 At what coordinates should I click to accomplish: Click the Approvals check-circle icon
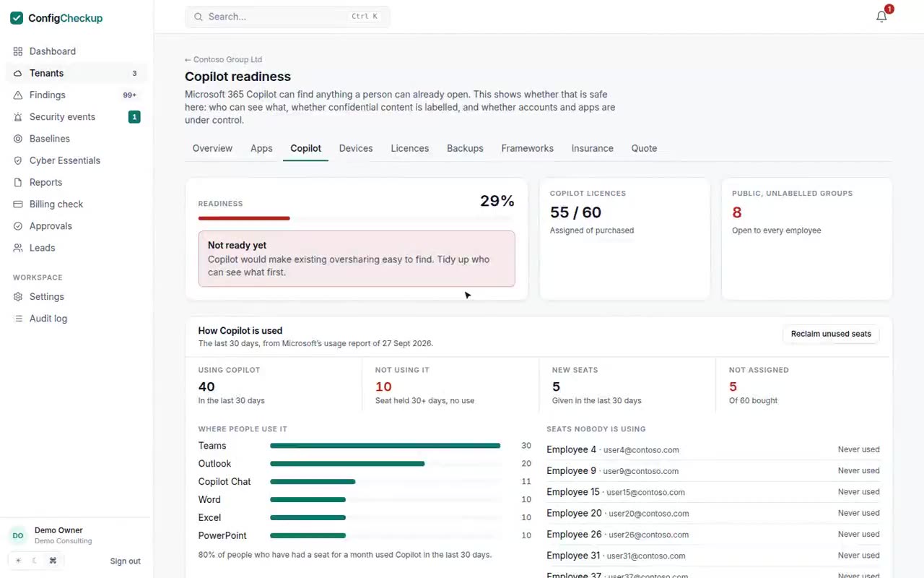[x=18, y=226]
